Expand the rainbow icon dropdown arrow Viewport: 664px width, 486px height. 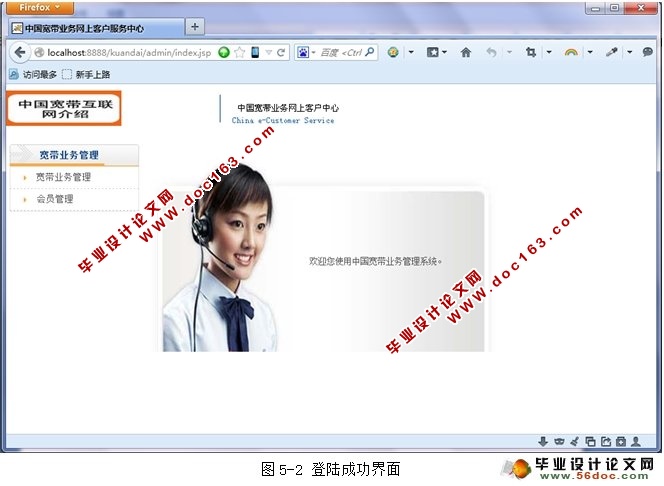pyautogui.click(x=590, y=52)
